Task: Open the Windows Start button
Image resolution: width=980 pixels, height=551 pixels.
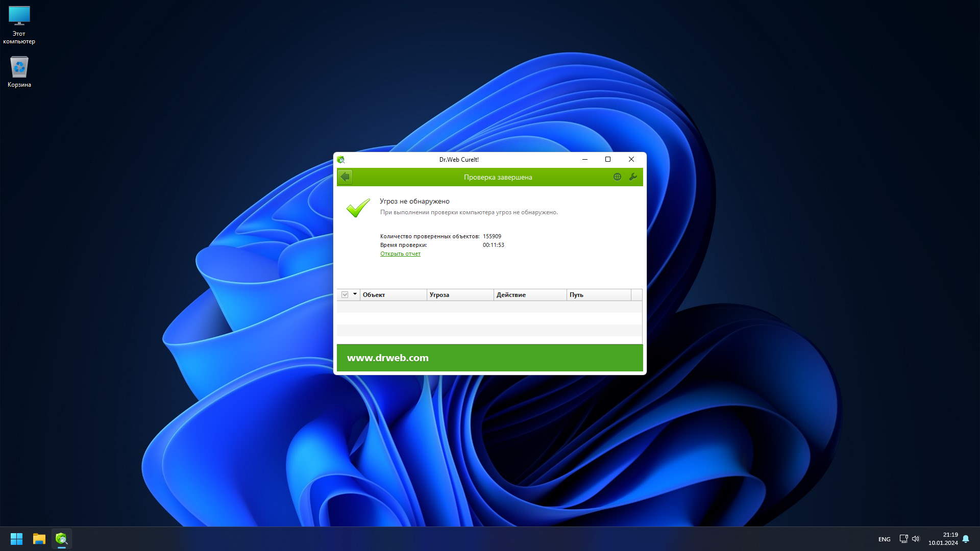Action: coord(16,539)
